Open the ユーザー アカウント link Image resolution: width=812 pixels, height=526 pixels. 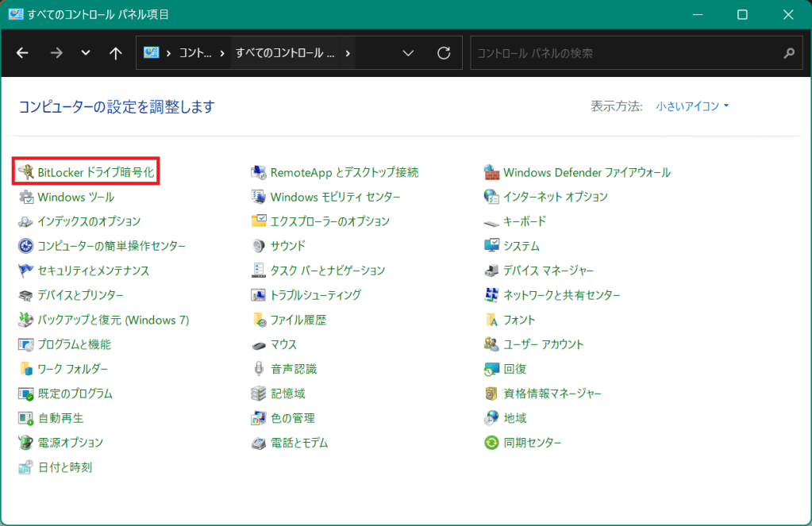(x=543, y=344)
